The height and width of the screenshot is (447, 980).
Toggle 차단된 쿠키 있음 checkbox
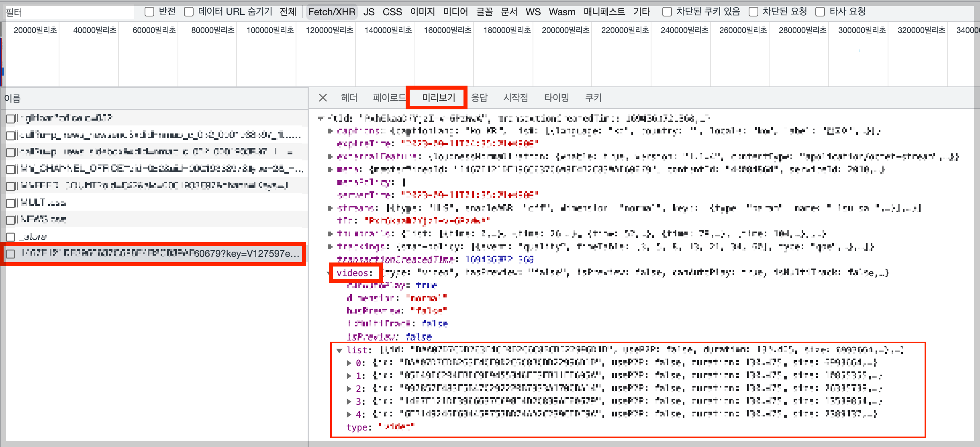coord(667,12)
